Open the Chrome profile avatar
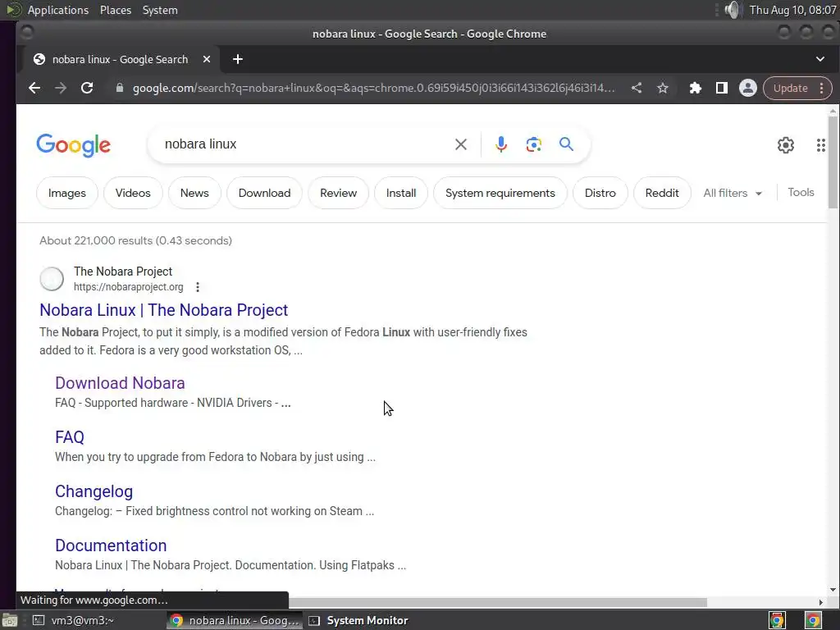Viewport: 840px width, 630px height. click(x=748, y=88)
